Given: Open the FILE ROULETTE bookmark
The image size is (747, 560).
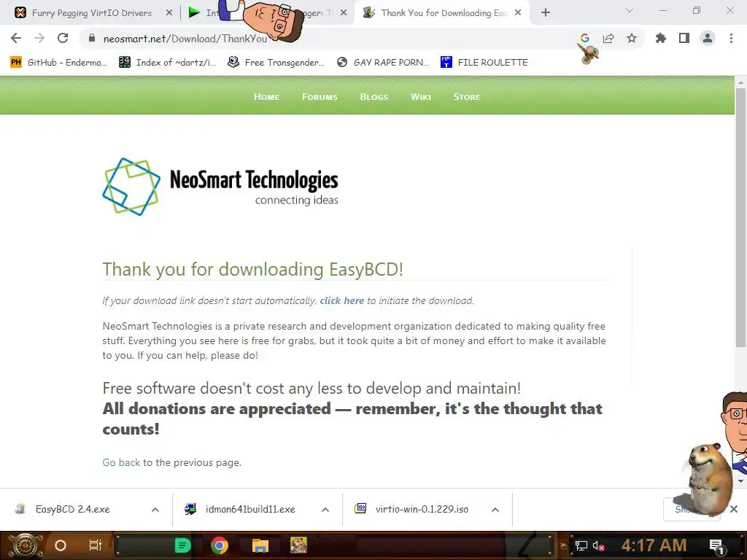Looking at the screenshot, I should (x=484, y=63).
